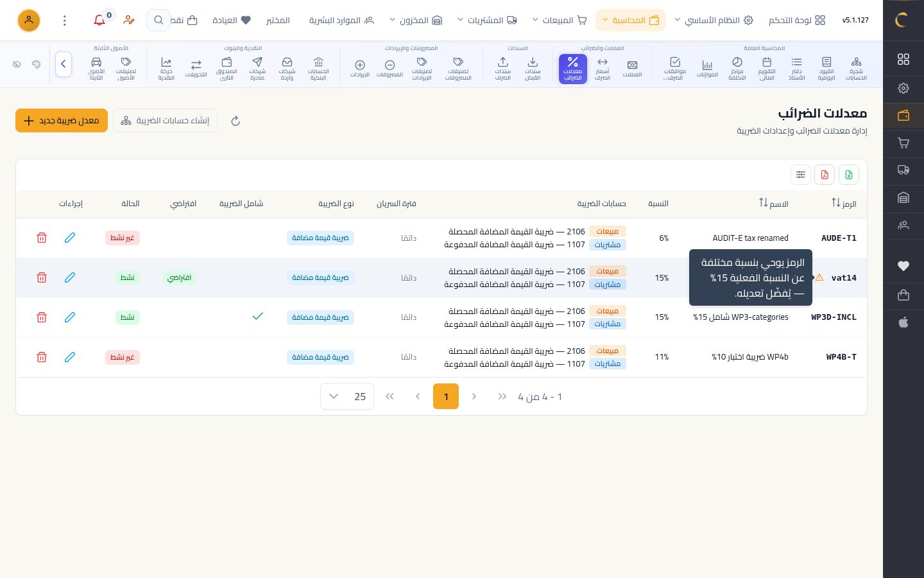Image resolution: width=924 pixels, height=578 pixels.
Task: Export table to PDF file icon
Action: coord(825,175)
